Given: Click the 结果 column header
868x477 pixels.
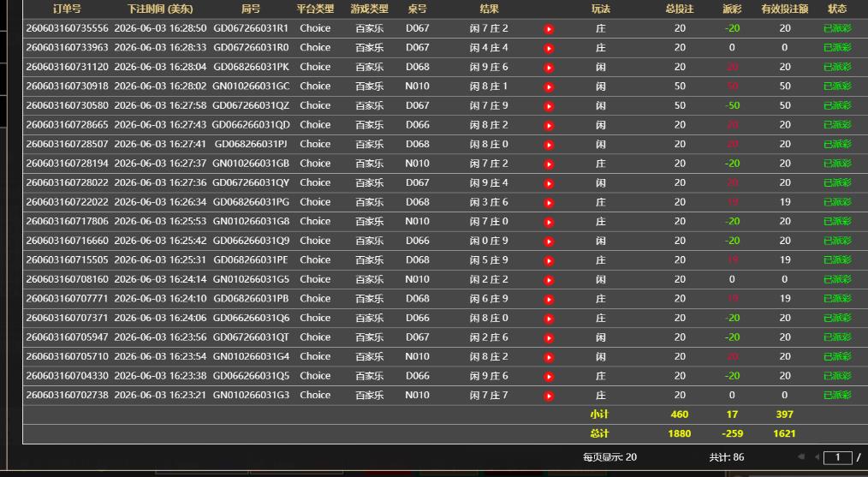Looking at the screenshot, I should click(x=489, y=9).
